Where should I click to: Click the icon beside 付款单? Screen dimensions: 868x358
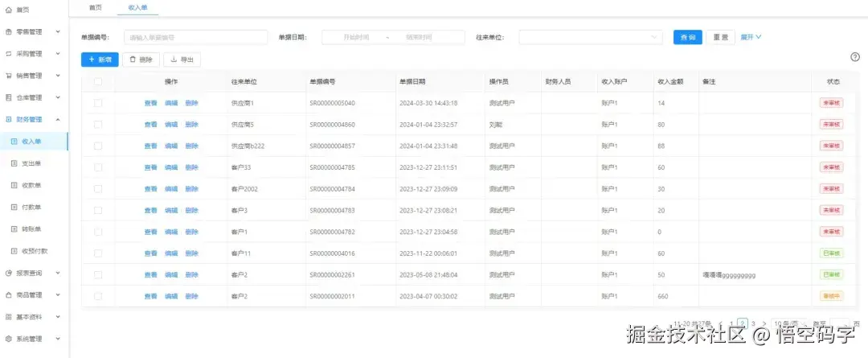tap(15, 208)
